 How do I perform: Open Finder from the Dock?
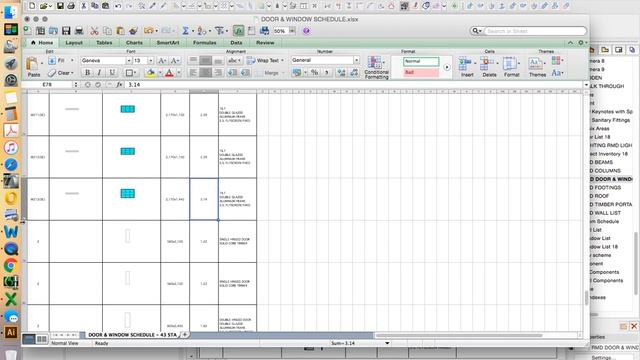11,12
